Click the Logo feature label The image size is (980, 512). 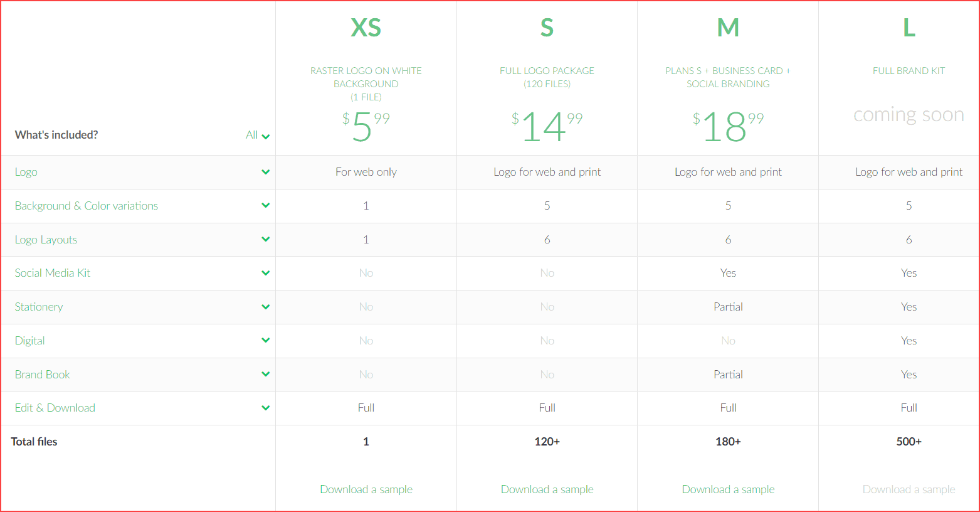(x=26, y=172)
